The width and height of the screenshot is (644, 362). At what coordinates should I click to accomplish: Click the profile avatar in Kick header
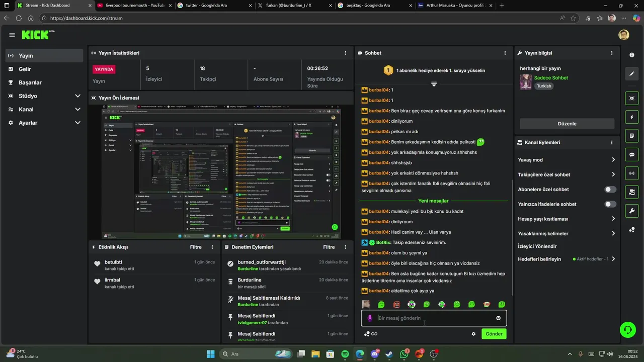pyautogui.click(x=624, y=35)
